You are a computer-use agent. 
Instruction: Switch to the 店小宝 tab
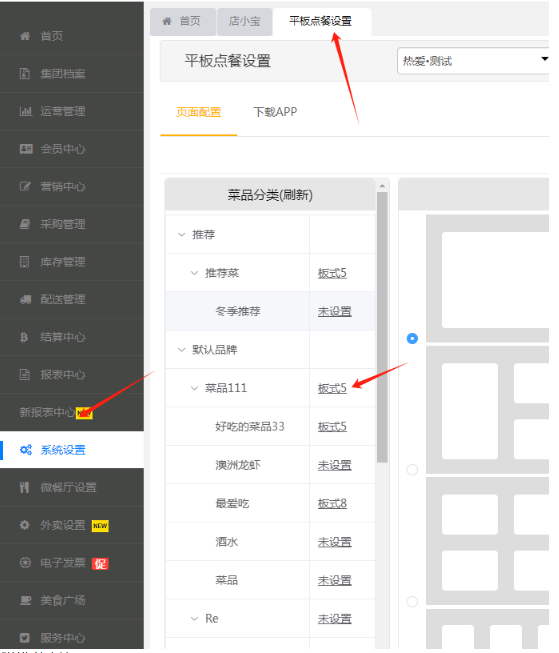[x=245, y=21]
